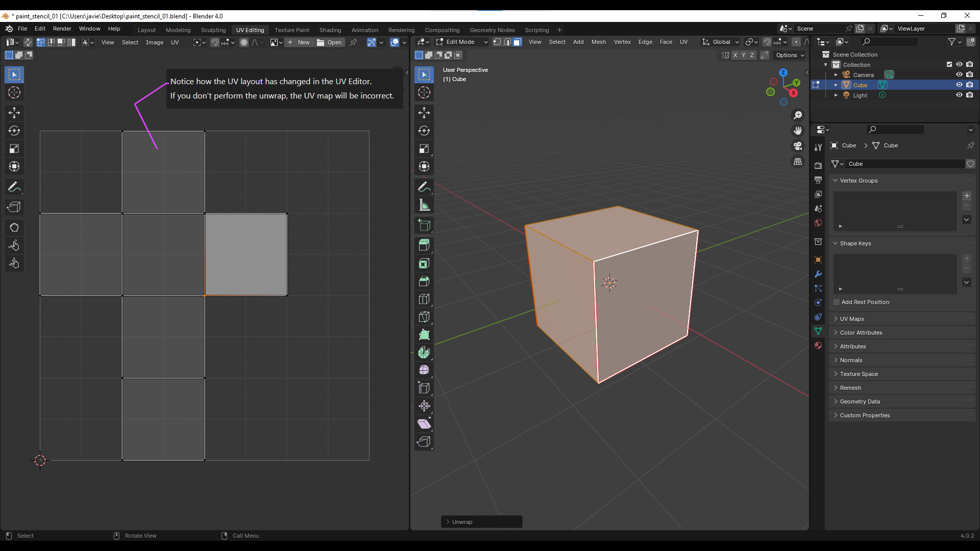Disable Cube in renders
Image resolution: width=980 pixels, height=551 pixels.
(x=969, y=85)
